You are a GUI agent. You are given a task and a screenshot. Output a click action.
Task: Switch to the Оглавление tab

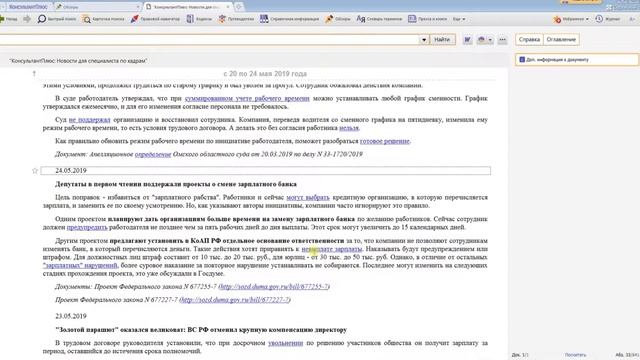pos(561,40)
